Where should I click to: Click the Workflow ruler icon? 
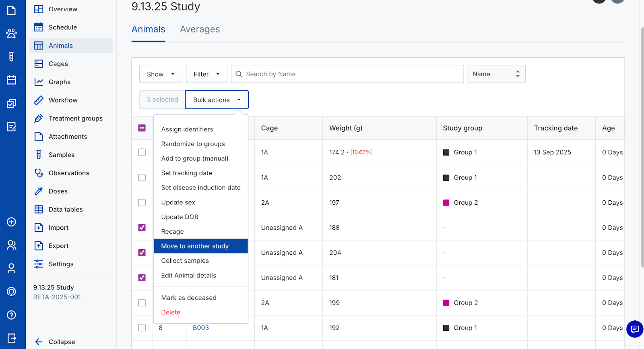39,100
